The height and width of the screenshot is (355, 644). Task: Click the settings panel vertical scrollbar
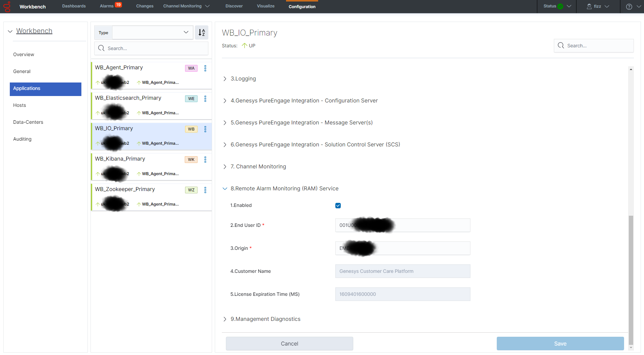tap(631, 280)
